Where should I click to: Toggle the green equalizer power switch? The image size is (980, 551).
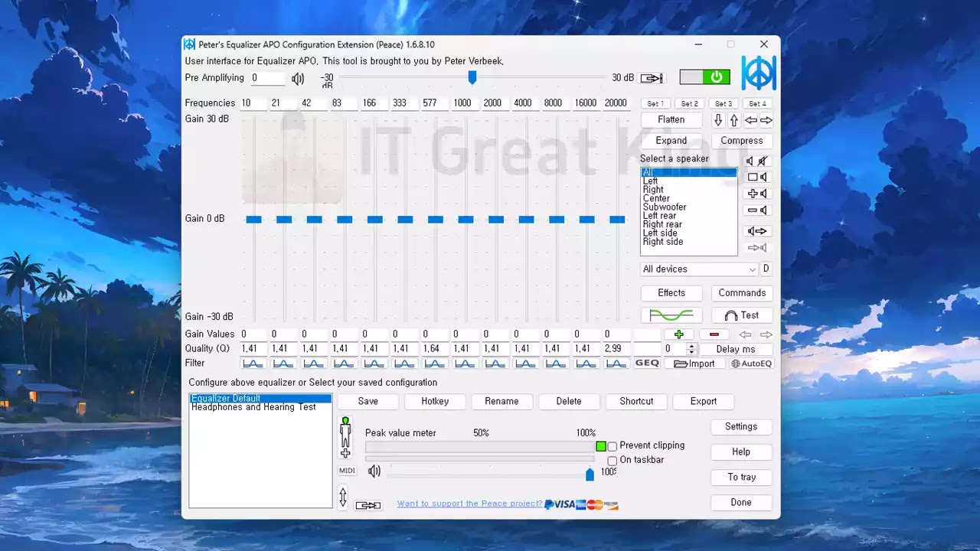(x=704, y=77)
